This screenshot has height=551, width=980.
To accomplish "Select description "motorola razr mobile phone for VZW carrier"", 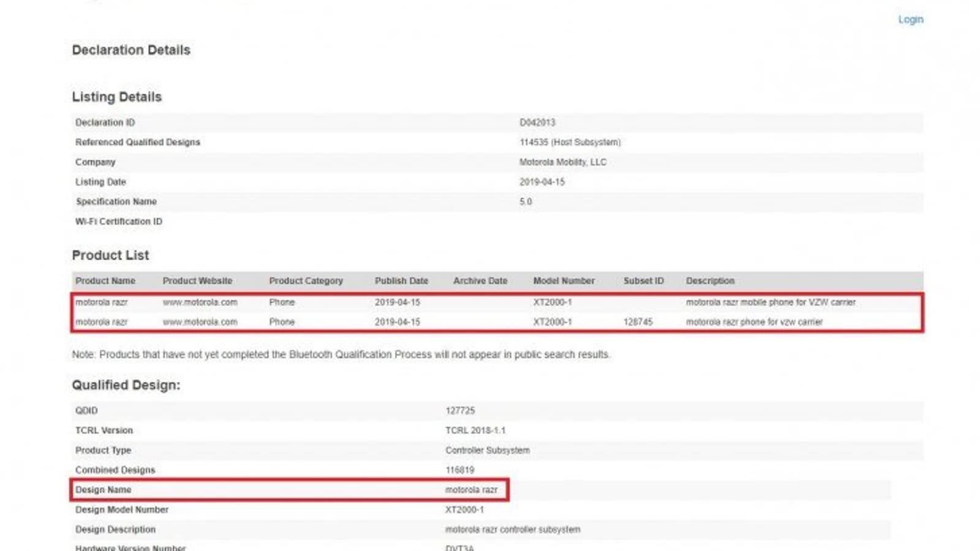I will coord(771,302).
